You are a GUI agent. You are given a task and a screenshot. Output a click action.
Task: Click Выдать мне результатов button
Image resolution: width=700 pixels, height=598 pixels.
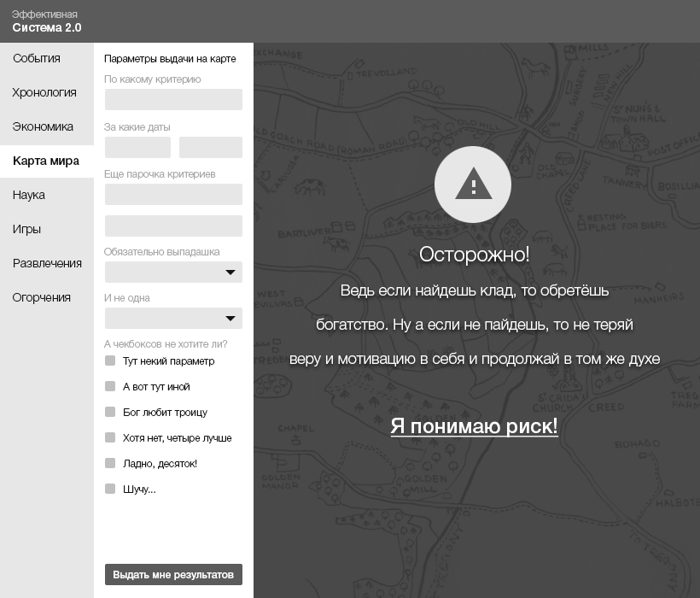[173, 574]
